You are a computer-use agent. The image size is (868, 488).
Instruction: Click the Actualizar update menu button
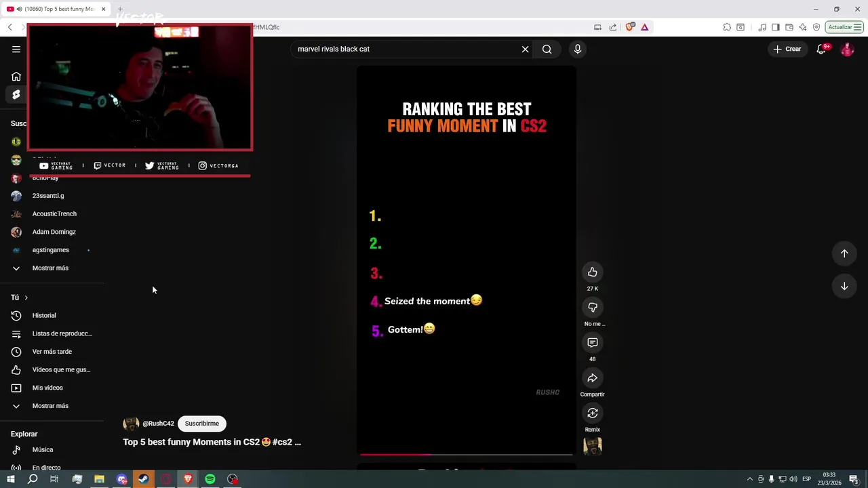(844, 27)
